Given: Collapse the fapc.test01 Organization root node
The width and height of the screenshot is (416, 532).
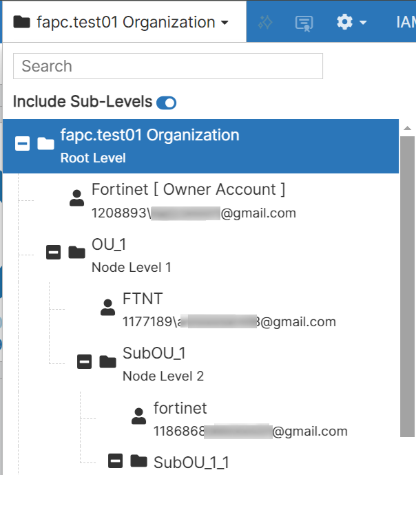Looking at the screenshot, I should (x=23, y=144).
